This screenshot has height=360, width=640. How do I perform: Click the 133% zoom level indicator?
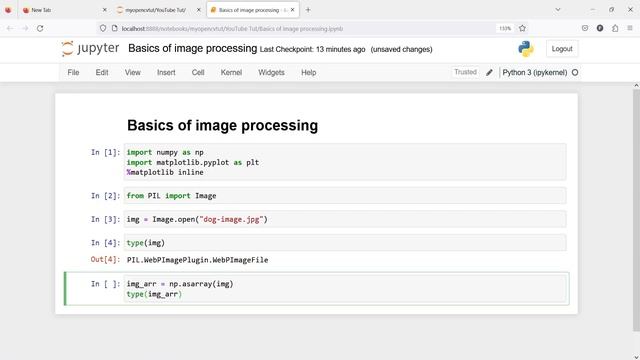505,29
